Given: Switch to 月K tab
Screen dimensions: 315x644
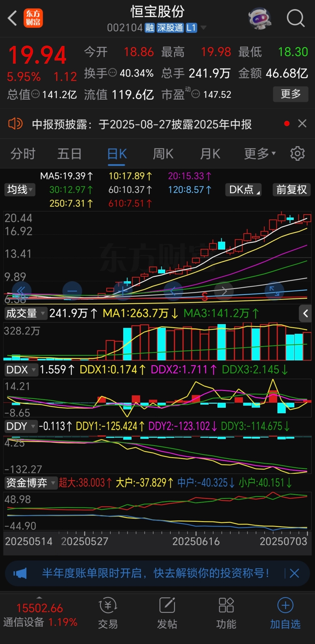Looking at the screenshot, I should pos(210,154).
